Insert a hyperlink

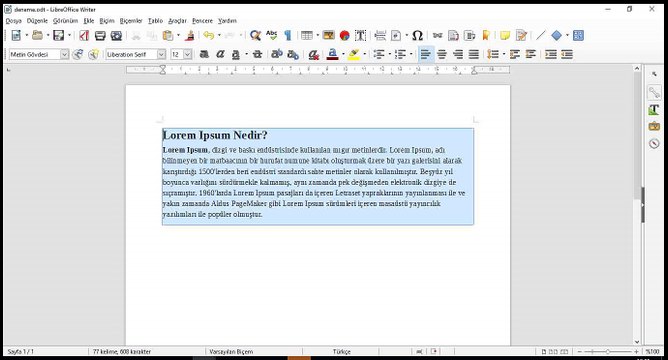(x=438, y=35)
